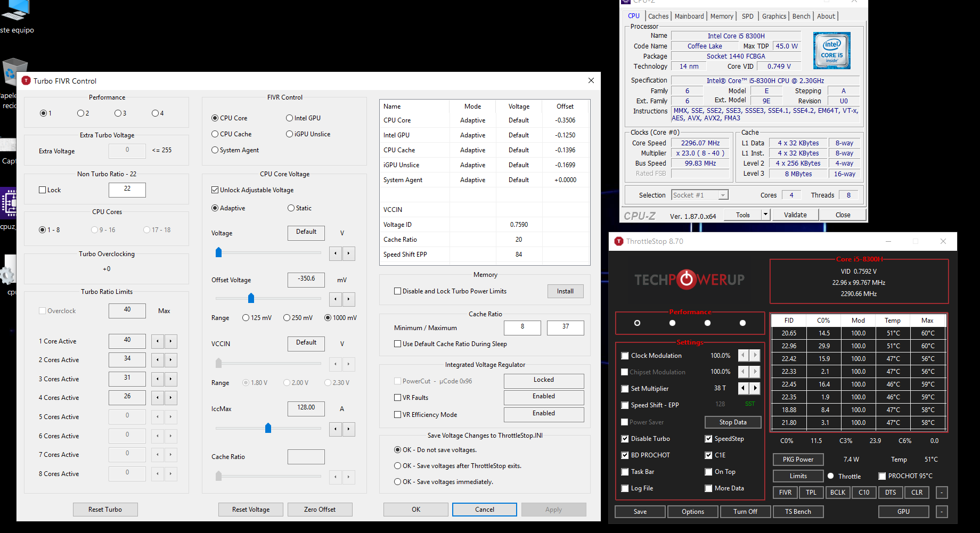Increase the IccMax value with right arrow

(x=349, y=429)
